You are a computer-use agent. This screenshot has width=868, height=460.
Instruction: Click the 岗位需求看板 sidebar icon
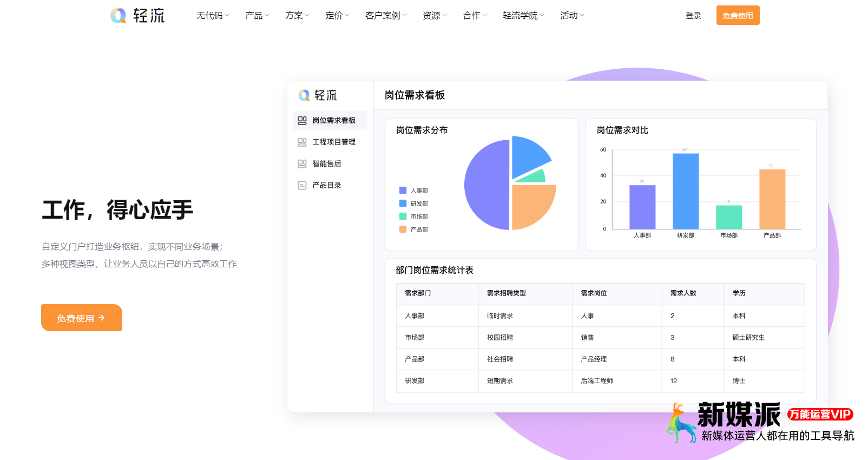click(302, 120)
